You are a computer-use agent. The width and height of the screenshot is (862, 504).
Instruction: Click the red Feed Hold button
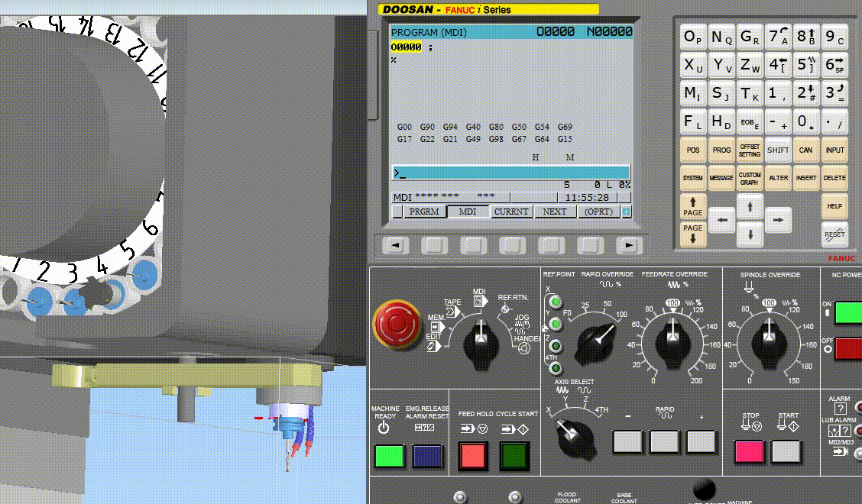[473, 456]
